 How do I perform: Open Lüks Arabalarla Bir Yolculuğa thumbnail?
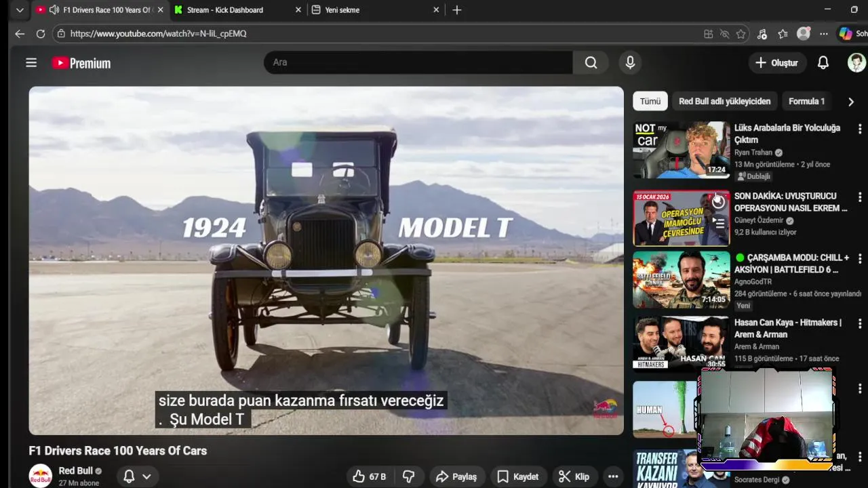click(x=681, y=150)
